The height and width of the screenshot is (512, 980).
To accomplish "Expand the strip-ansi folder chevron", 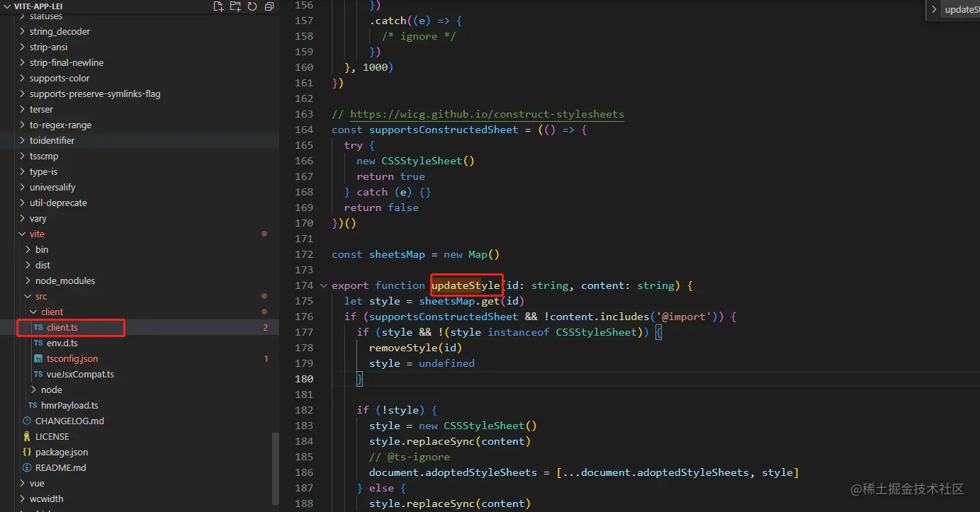I will pos(22,47).
